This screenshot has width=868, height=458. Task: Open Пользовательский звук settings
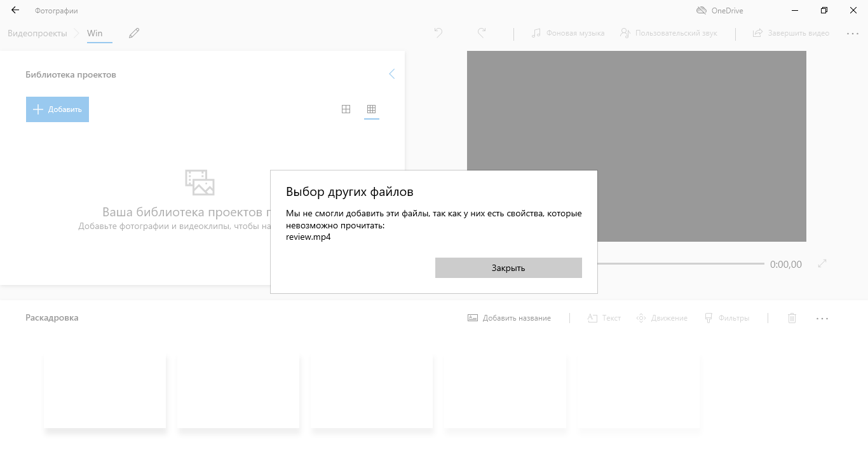coord(668,33)
